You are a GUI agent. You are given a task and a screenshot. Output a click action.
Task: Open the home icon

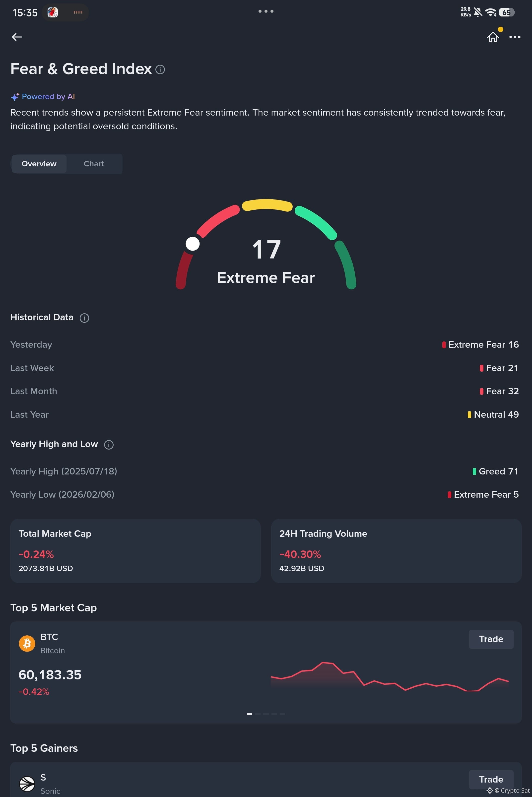[493, 37]
